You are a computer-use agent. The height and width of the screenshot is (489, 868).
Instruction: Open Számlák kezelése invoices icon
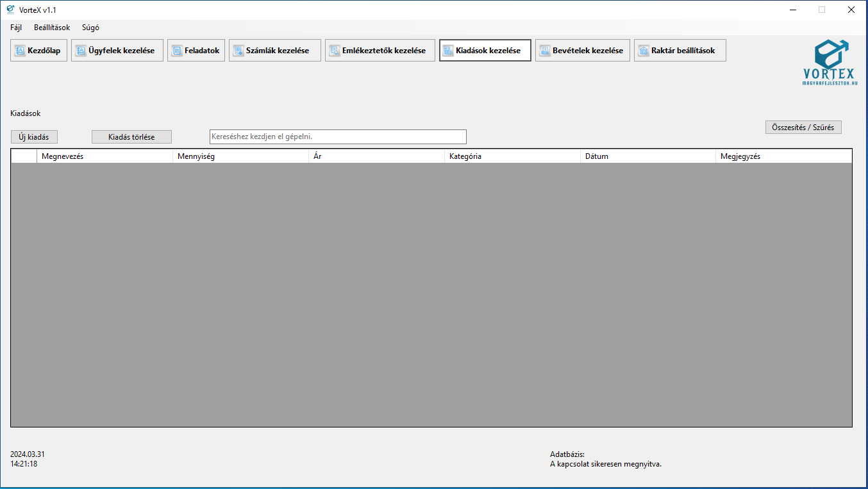(238, 51)
